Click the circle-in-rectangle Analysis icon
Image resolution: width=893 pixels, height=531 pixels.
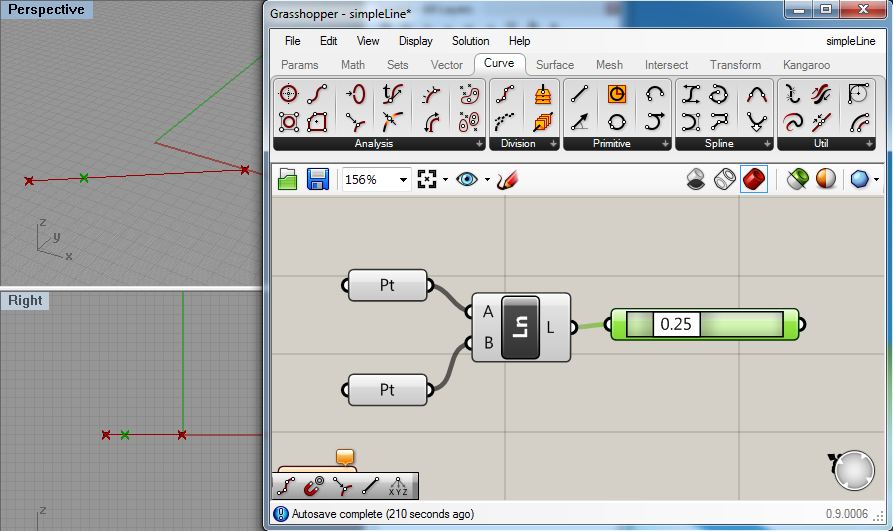(289, 122)
